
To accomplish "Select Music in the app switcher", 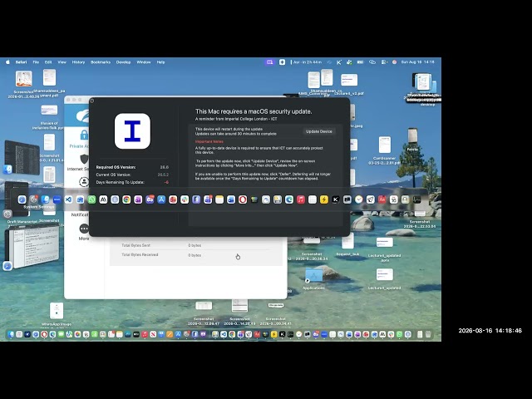I will [x=301, y=199].
